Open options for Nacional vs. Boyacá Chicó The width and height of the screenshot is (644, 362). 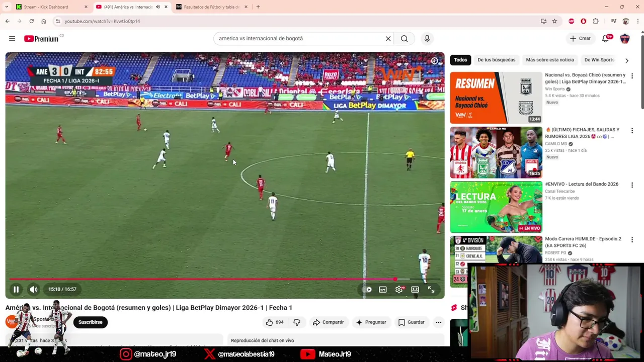click(632, 76)
